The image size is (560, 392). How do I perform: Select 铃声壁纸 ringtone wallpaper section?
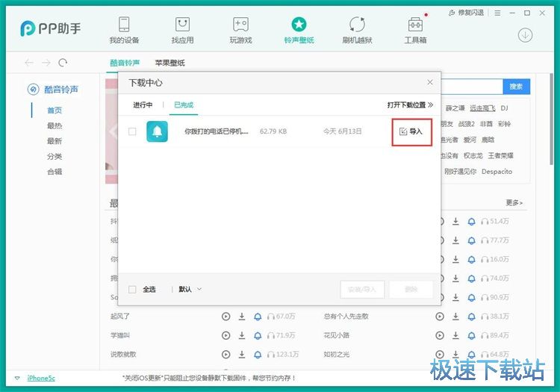coord(299,31)
